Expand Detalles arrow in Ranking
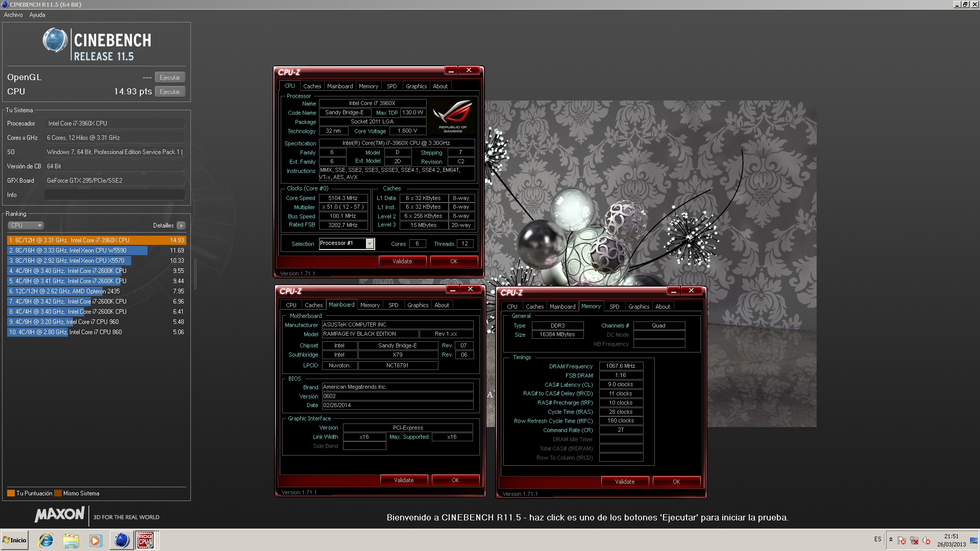The image size is (980, 551). [x=181, y=226]
